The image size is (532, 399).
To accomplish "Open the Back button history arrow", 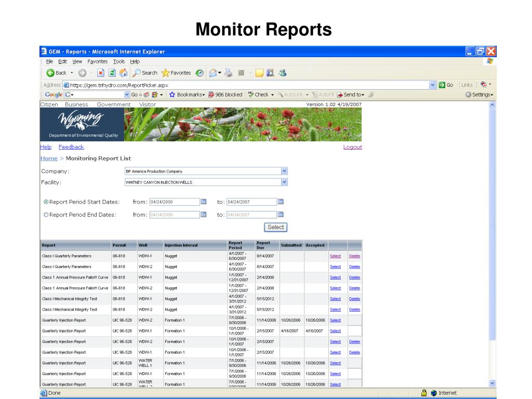I will point(72,73).
